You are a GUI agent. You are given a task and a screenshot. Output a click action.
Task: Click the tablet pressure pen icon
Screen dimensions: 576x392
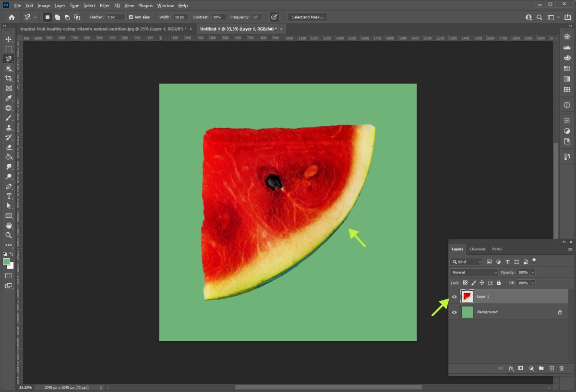(x=274, y=17)
